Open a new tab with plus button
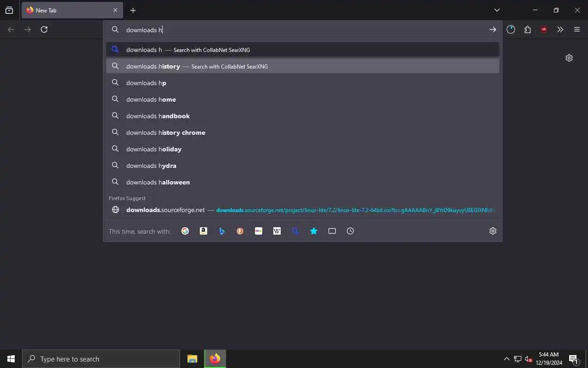This screenshot has width=588, height=368. 133,10
